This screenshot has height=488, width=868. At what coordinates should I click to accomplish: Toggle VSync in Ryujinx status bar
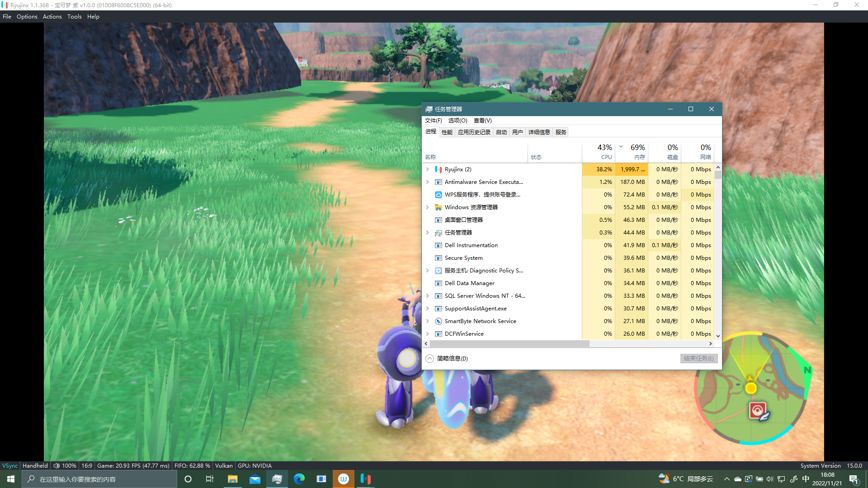pyautogui.click(x=10, y=466)
